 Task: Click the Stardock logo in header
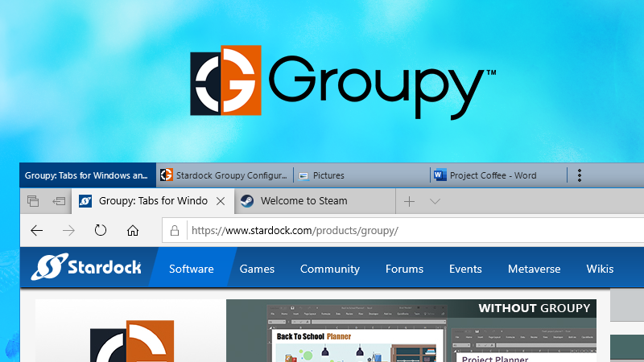(x=86, y=267)
